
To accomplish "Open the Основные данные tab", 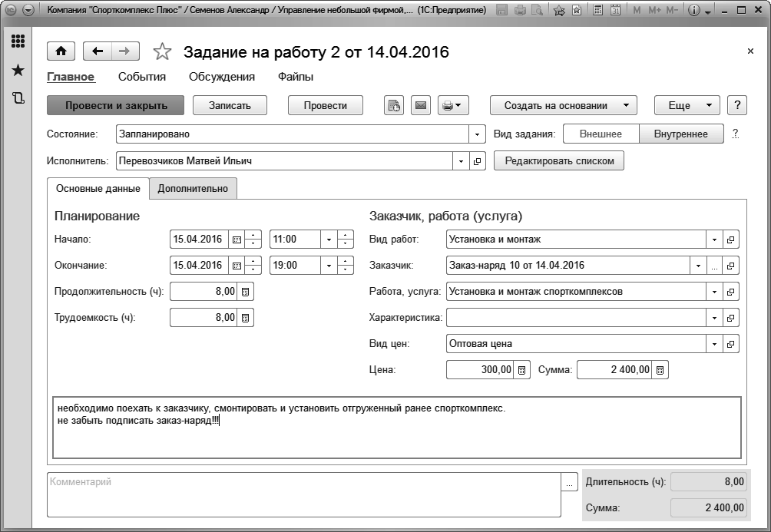I will [x=98, y=189].
